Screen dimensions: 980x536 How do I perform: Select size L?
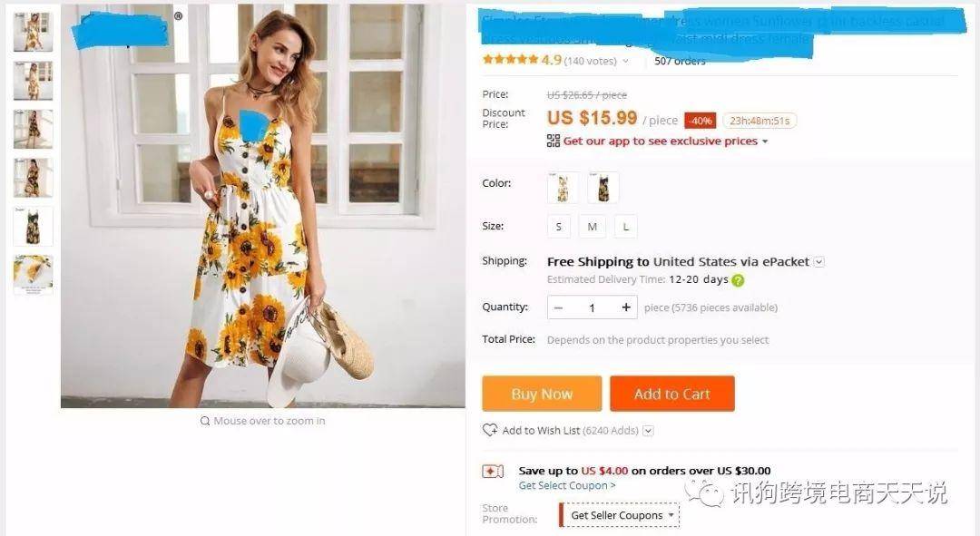click(x=625, y=227)
